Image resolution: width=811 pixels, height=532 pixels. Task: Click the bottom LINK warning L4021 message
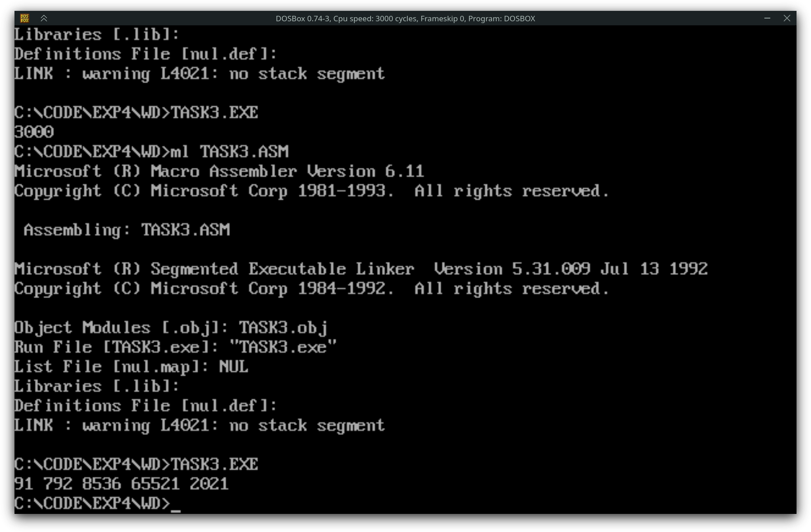200,425
